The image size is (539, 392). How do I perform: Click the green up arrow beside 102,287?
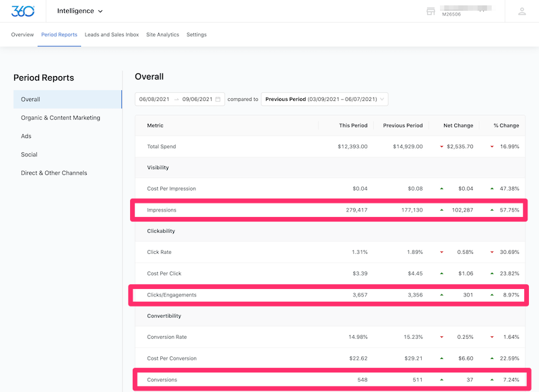[442, 210]
